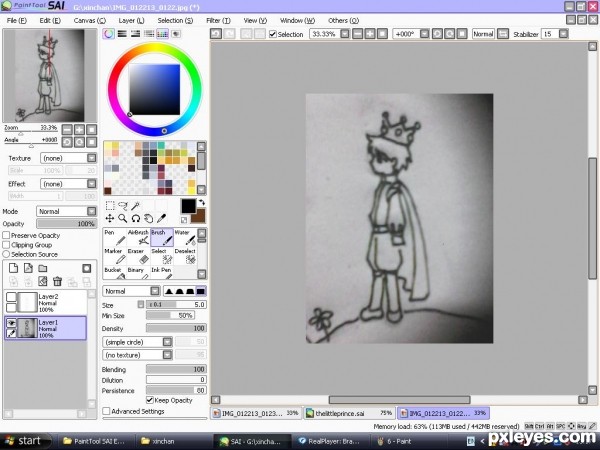
Task: Select the Water tool
Action: click(x=185, y=238)
